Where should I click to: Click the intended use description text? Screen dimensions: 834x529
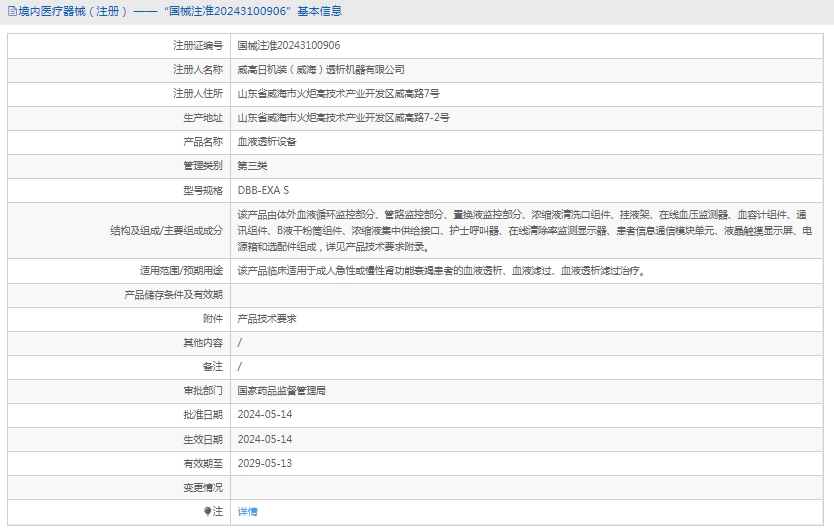pos(441,270)
